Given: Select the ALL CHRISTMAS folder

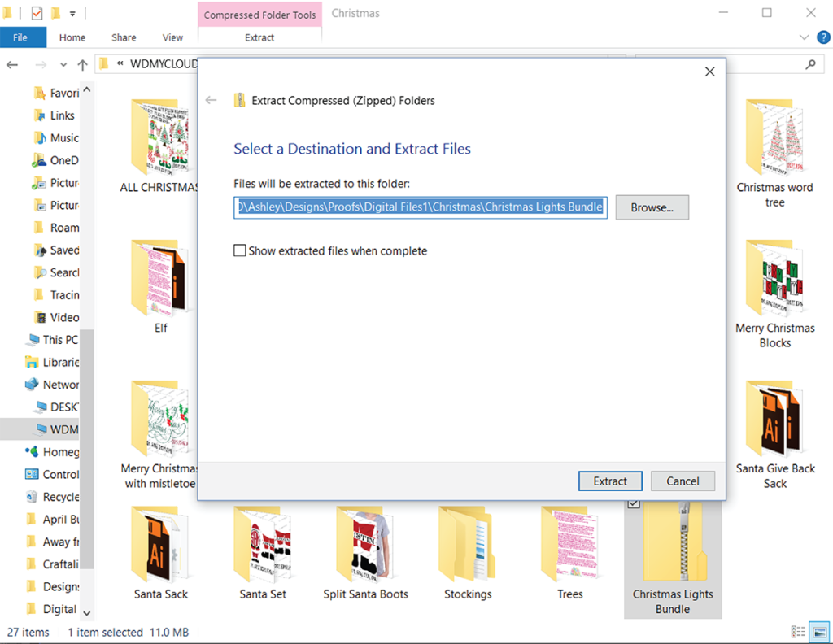Looking at the screenshot, I should 159,146.
